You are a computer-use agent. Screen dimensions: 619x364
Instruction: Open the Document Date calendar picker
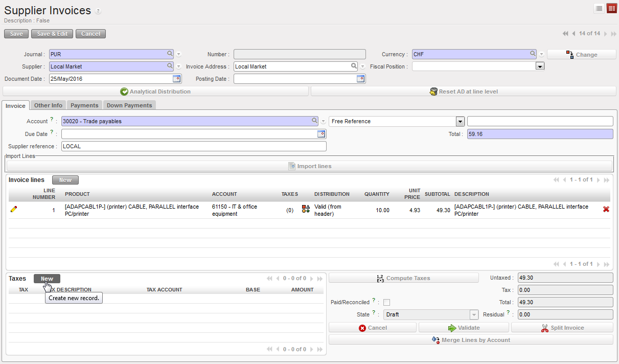[176, 79]
